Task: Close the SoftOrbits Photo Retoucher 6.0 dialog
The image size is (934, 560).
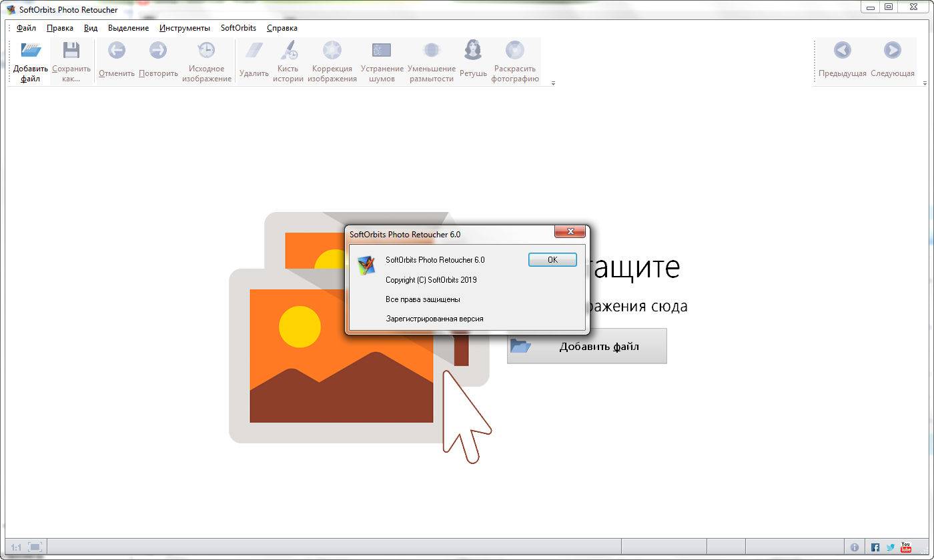Action: [x=570, y=231]
